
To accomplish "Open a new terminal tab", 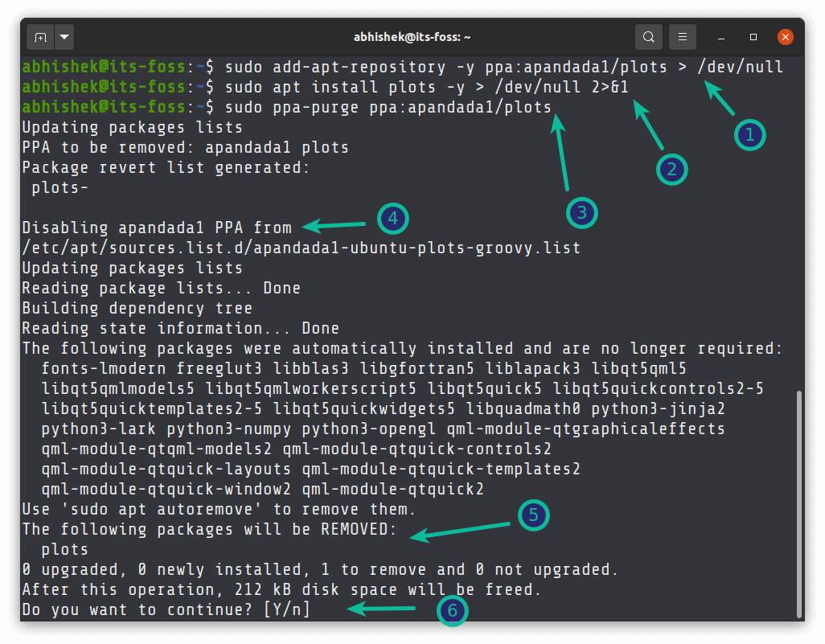I will pyautogui.click(x=40, y=37).
